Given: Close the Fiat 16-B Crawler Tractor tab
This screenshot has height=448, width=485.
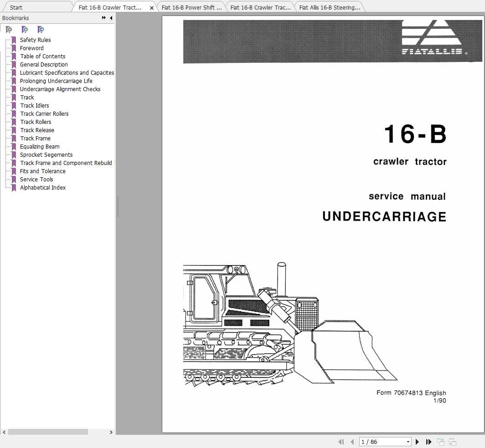Looking at the screenshot, I should click(x=151, y=8).
